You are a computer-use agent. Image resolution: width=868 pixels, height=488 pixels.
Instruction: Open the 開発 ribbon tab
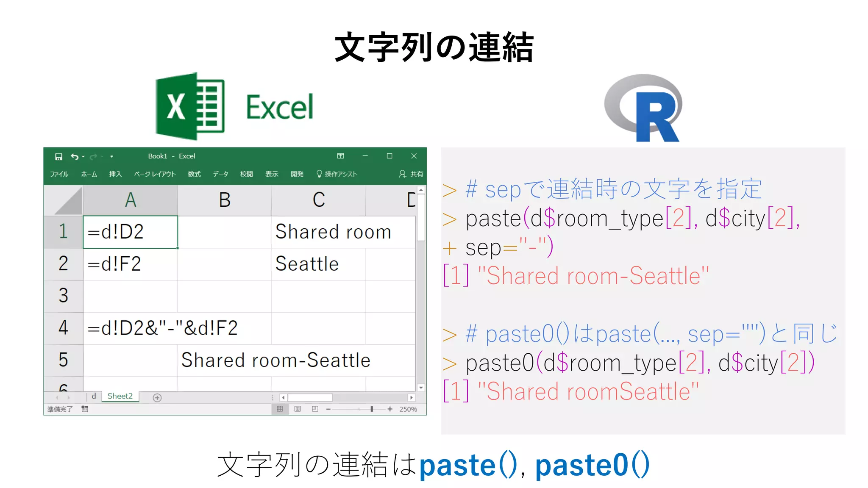coord(297,174)
